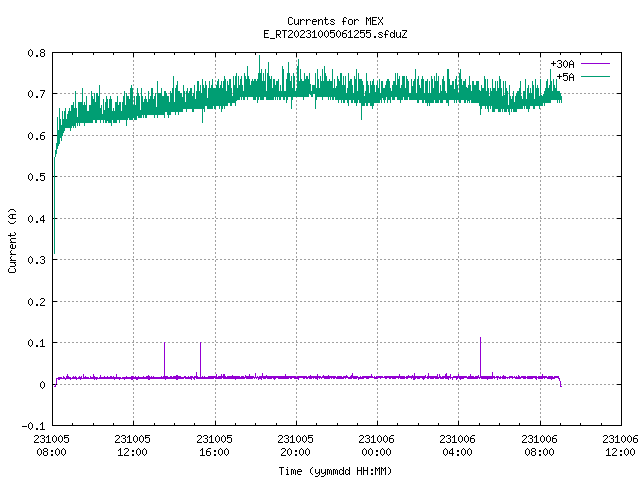Select the file name E_RT20231005061255.sfduZ
Screen dimensions: 640x480
click(x=335, y=34)
